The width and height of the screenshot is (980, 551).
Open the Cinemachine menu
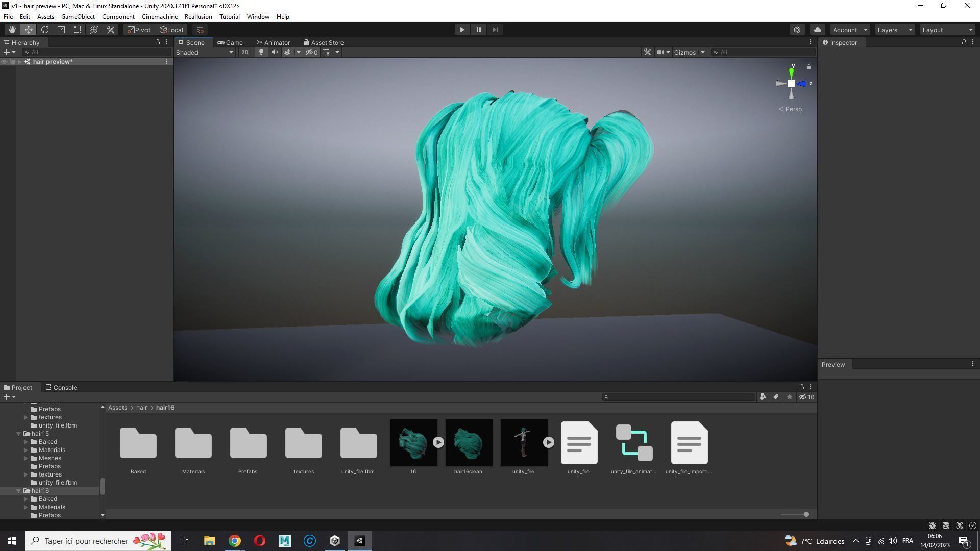pos(159,17)
